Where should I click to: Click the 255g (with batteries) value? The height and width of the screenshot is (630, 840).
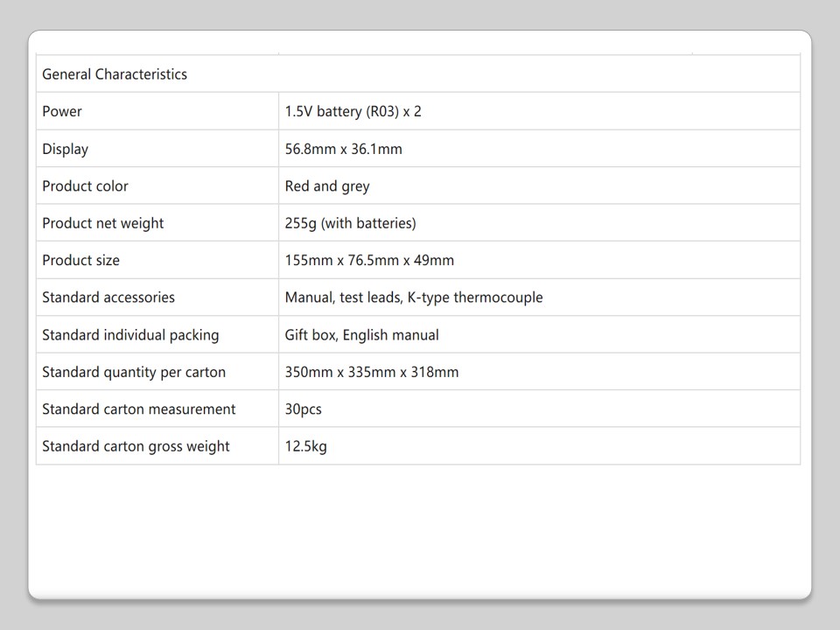pos(351,223)
